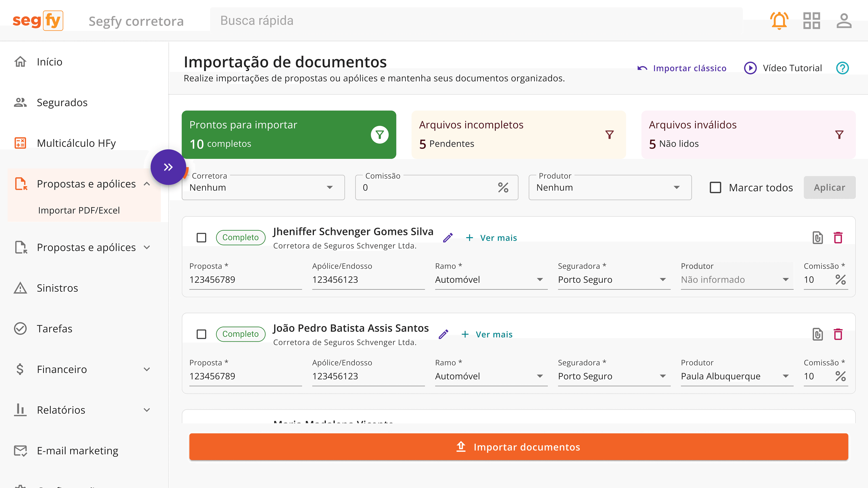Open the top Produtor filter dropdown
The width and height of the screenshot is (868, 488).
point(610,187)
